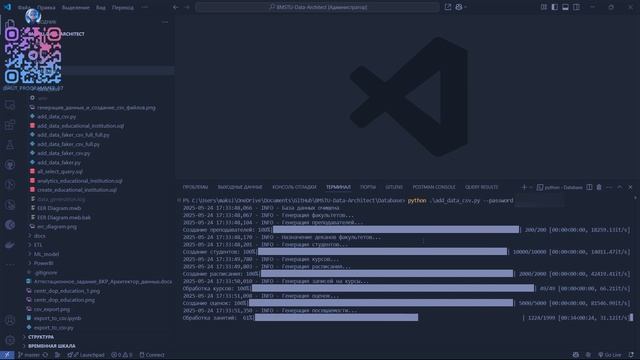This screenshot has width=640, height=360.
Task: Open the Accounts icon in activity bar
Action: coord(10,320)
